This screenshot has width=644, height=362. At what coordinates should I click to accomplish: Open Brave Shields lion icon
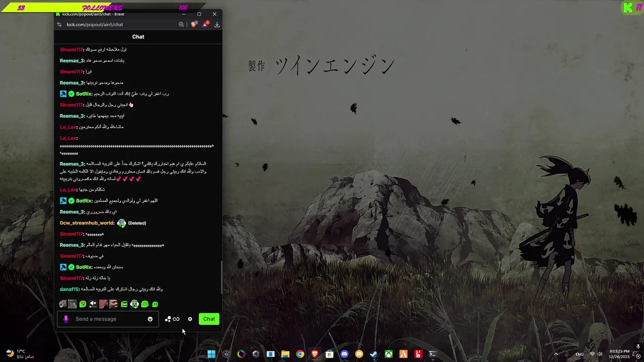tap(194, 24)
